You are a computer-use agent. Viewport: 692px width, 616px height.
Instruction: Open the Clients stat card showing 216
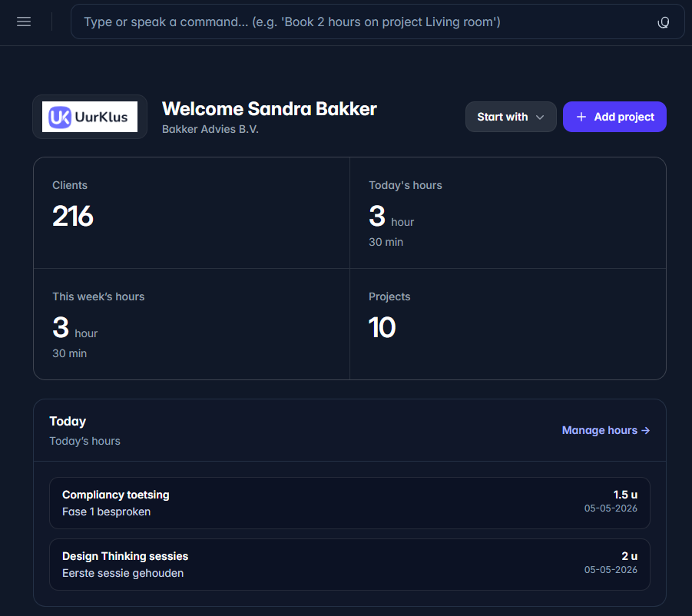(x=191, y=213)
